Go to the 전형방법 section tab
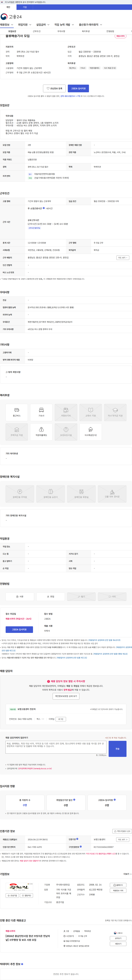Image resolution: width=132 pixels, height=980 pixels. click(110, 31)
